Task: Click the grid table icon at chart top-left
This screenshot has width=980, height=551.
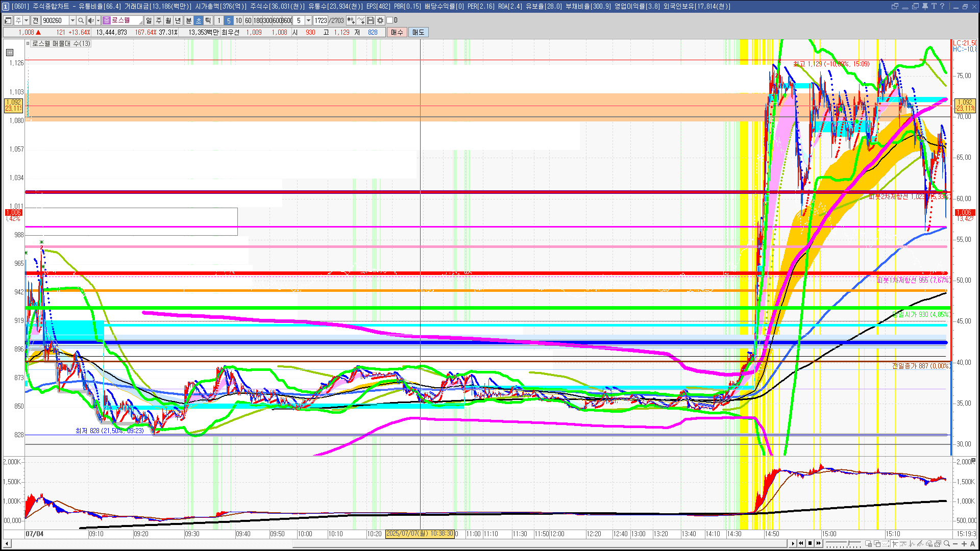Action: [10, 53]
